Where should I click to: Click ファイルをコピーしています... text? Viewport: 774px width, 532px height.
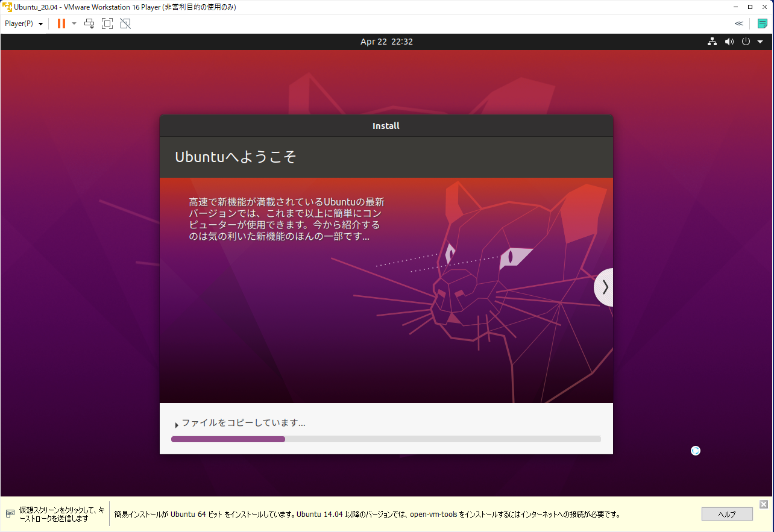(x=244, y=423)
